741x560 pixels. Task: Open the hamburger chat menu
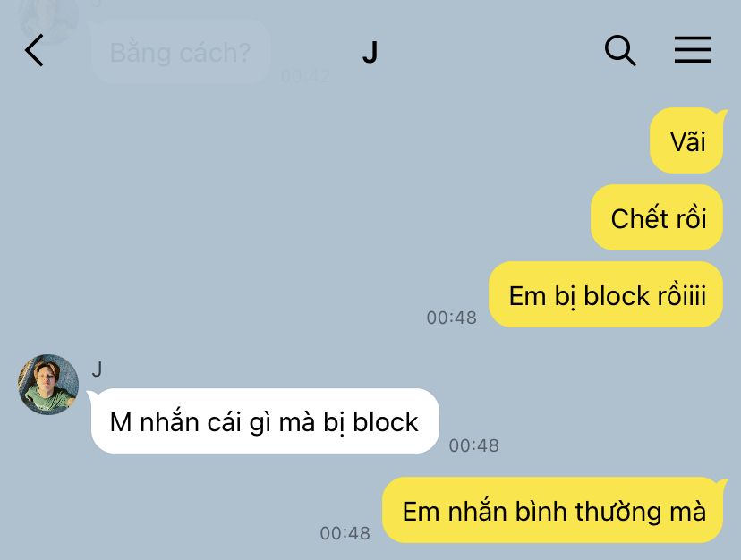(x=693, y=49)
